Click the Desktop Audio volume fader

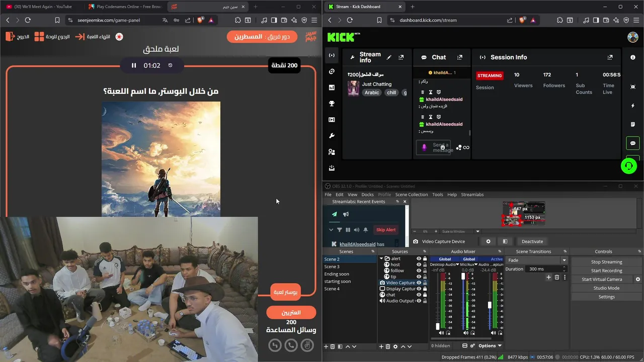coord(438,326)
